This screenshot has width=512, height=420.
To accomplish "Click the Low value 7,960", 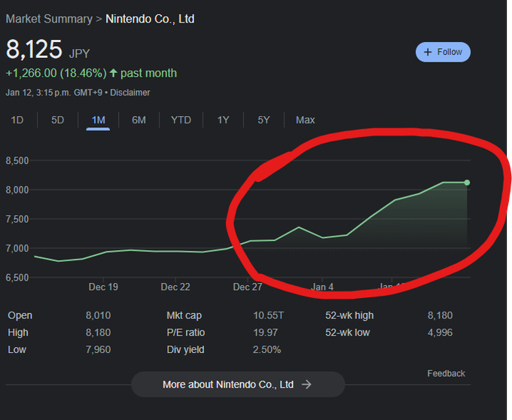I will click(99, 349).
